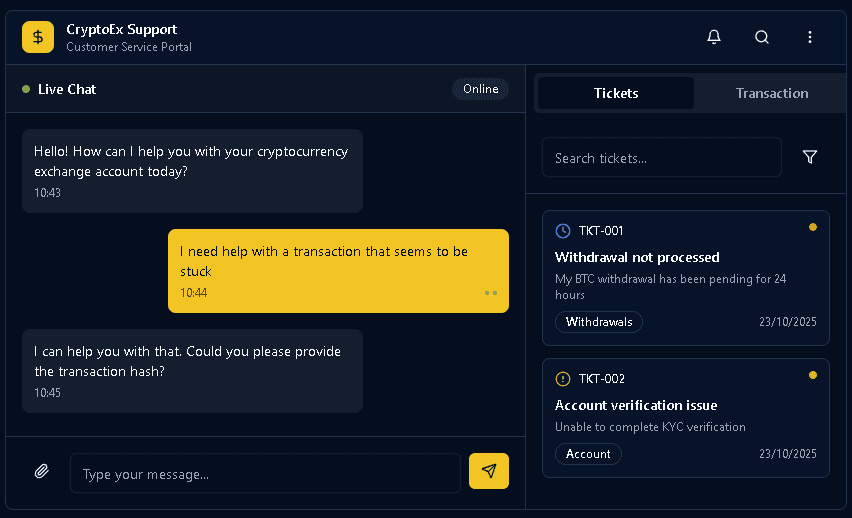This screenshot has width=852, height=518.
Task: Click the Account tag on TKT-002
Action: (x=588, y=454)
